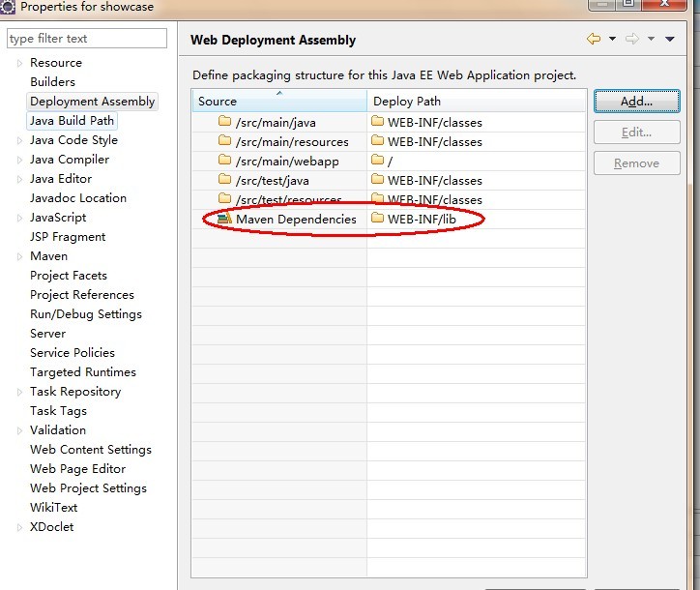
Task: Open the Project Facets page
Action: point(69,276)
